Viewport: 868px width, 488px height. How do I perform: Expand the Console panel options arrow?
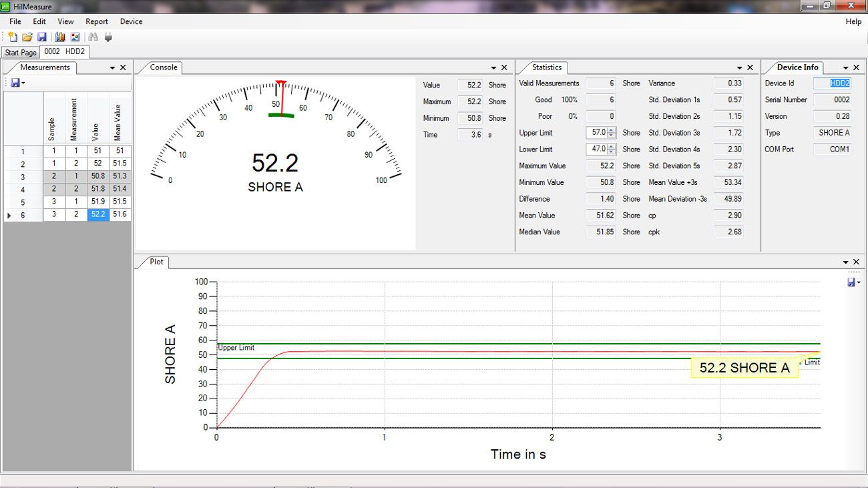(x=493, y=67)
